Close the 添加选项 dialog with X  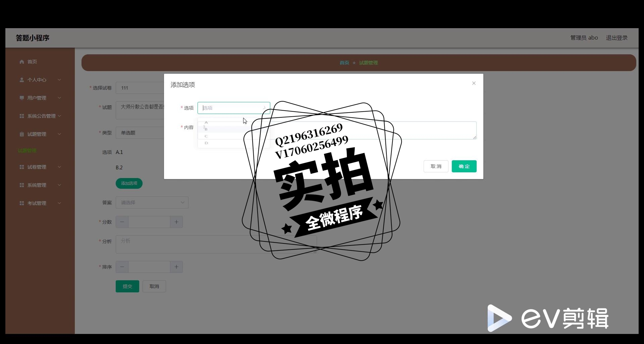pyautogui.click(x=474, y=83)
